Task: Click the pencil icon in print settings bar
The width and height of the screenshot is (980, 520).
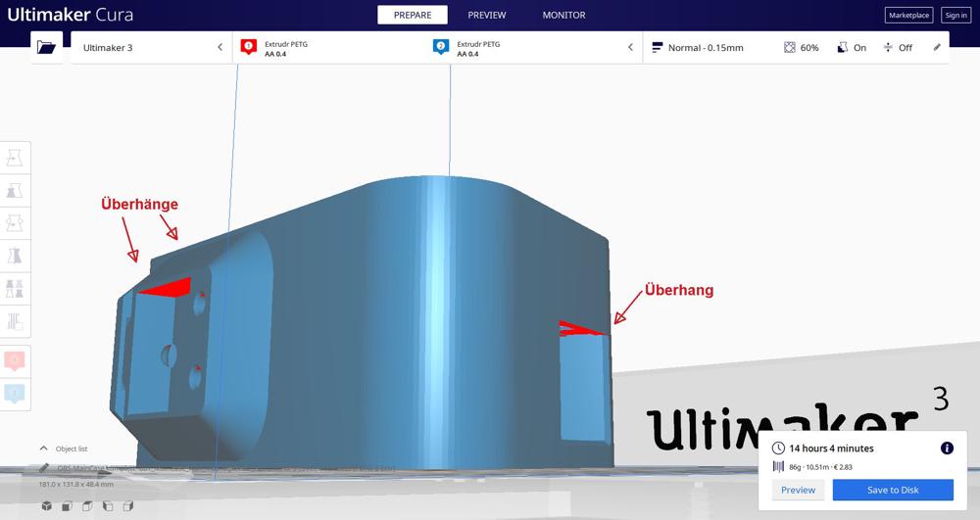Action: [x=937, y=47]
